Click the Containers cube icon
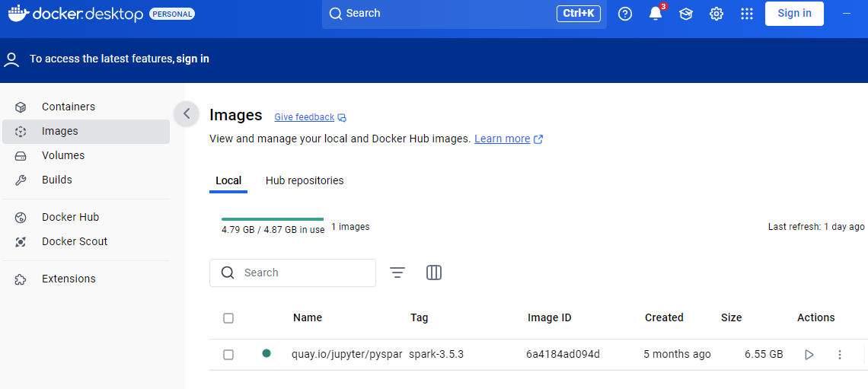The image size is (868, 389). coord(21,107)
